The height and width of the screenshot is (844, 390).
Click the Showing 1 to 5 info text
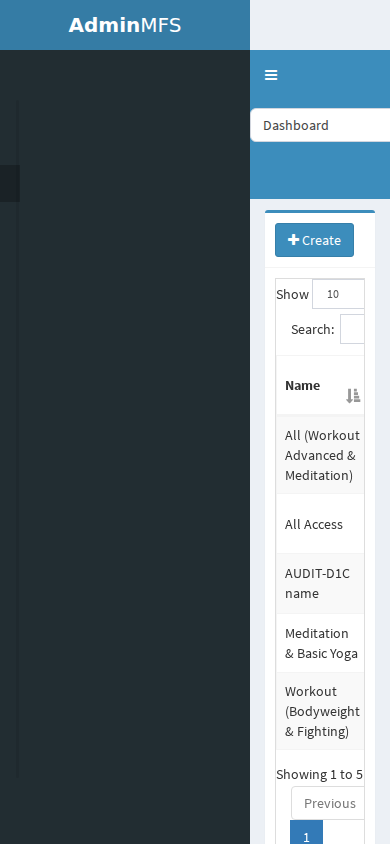[x=320, y=775]
